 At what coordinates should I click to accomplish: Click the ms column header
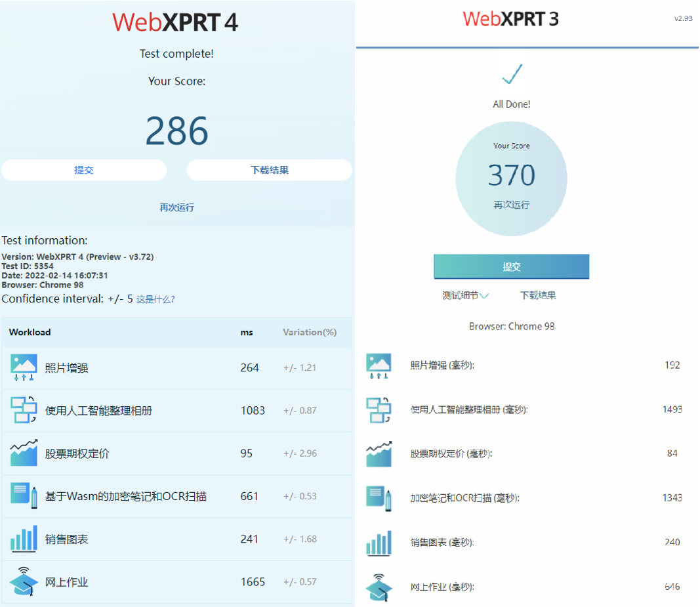247,332
